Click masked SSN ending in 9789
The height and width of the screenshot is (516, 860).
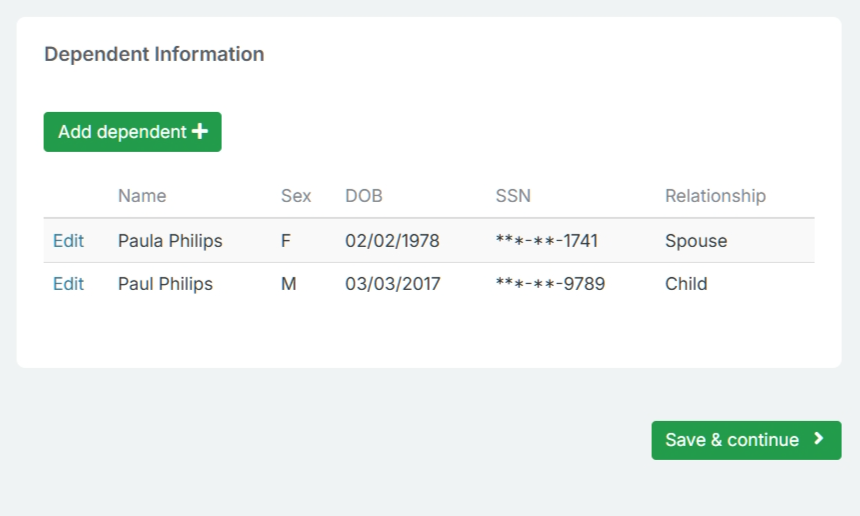point(550,284)
